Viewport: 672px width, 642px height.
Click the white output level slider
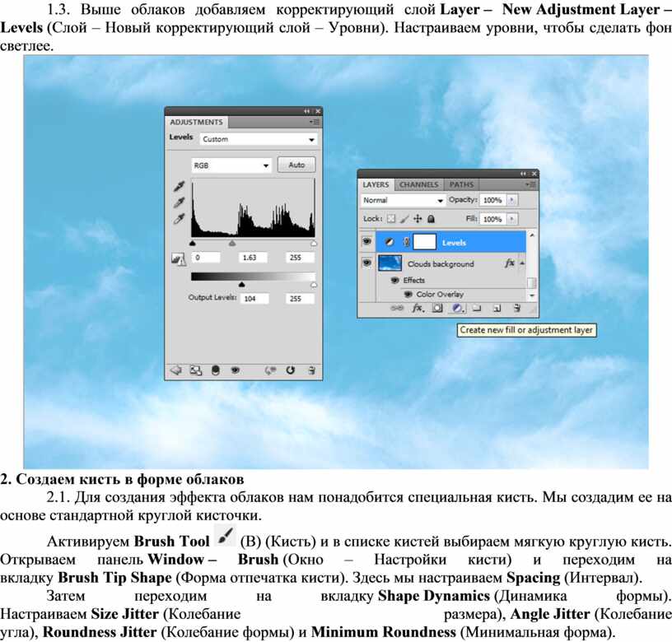[314, 285]
